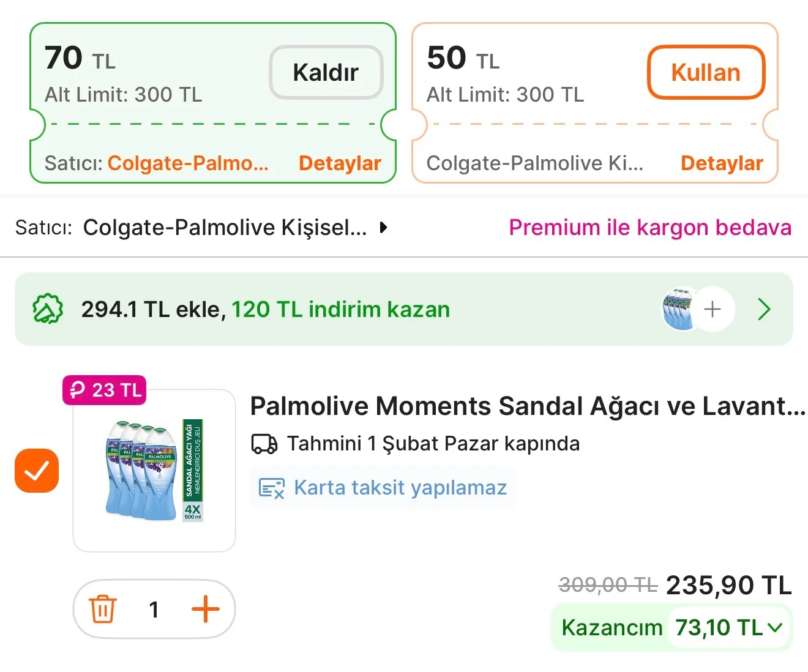Open Detaylar for the 50 TL coupon

722,163
